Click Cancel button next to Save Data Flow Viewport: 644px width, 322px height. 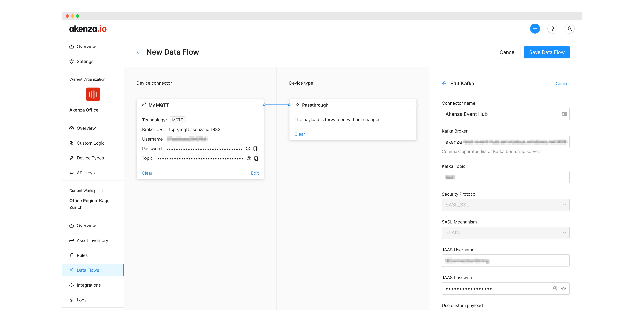(x=507, y=52)
